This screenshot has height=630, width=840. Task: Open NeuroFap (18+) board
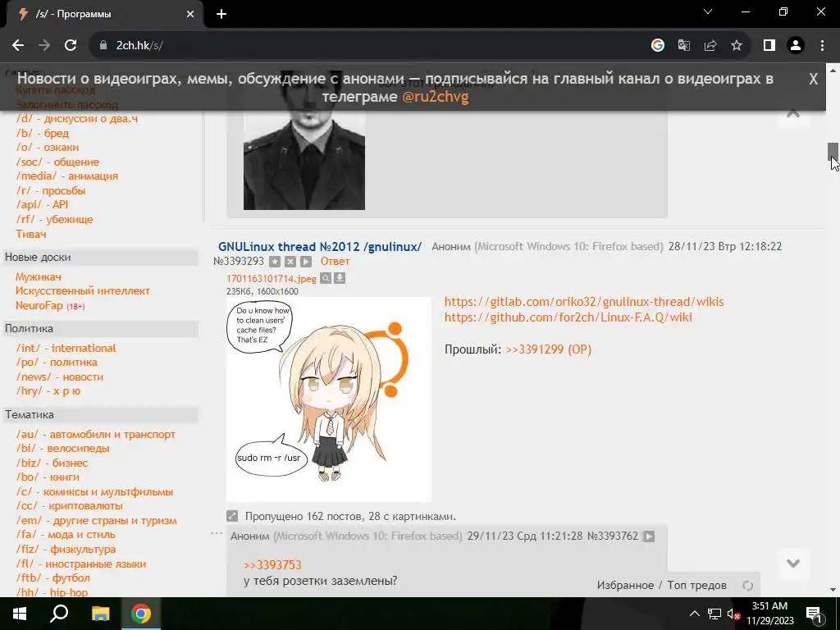pyautogui.click(x=50, y=305)
